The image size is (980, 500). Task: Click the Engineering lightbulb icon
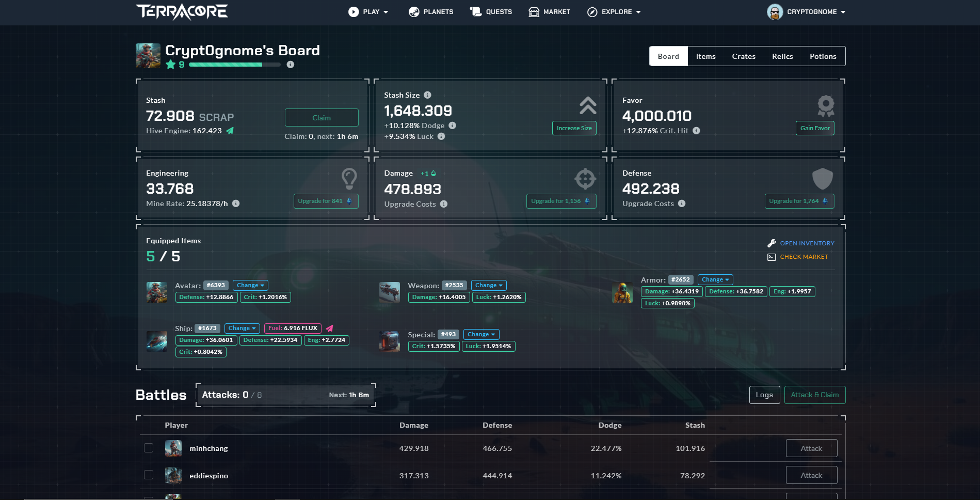click(349, 179)
